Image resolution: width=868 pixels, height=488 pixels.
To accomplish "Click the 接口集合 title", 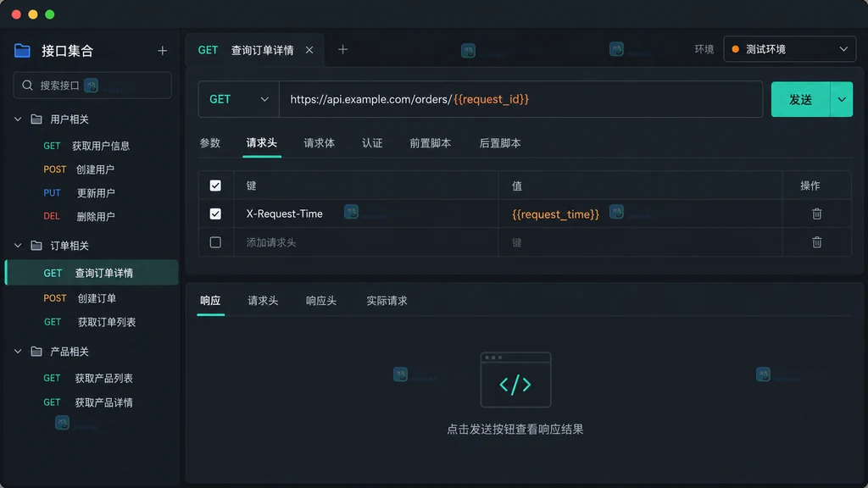I will (x=68, y=51).
